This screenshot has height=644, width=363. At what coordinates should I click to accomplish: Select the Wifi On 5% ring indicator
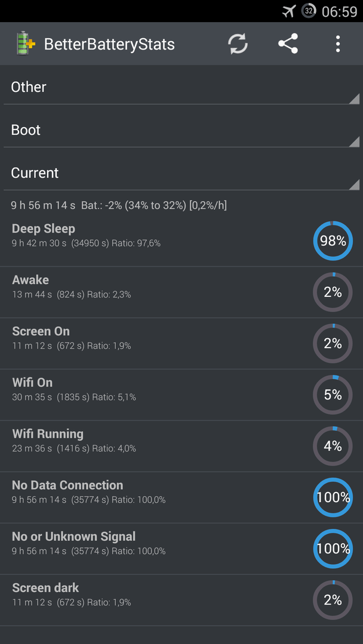click(333, 395)
